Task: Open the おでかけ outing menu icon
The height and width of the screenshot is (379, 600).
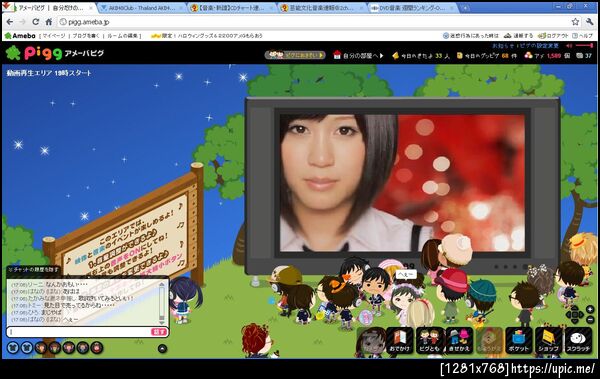Action: tap(399, 340)
